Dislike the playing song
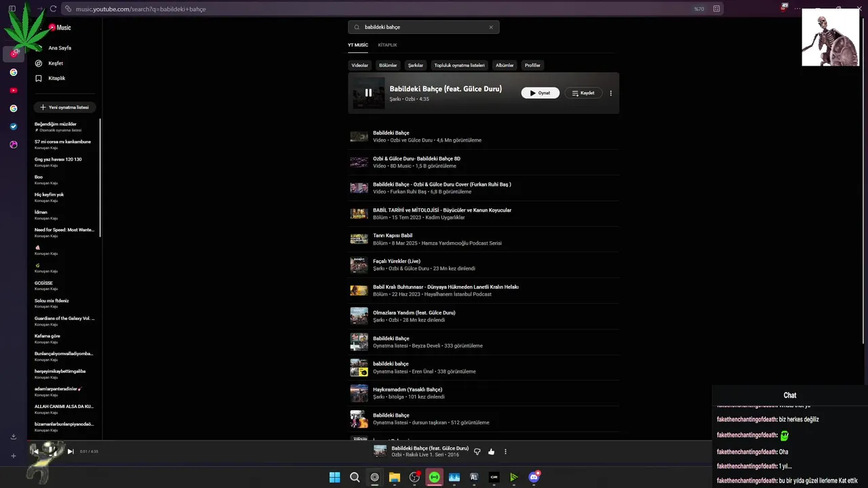Viewport: 868px width, 488px height. 477,451
